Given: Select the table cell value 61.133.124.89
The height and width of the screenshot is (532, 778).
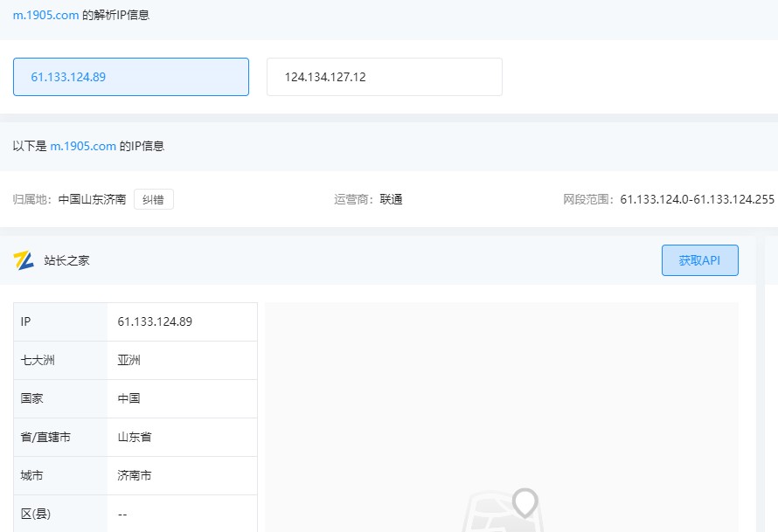Looking at the screenshot, I should 155,321.
